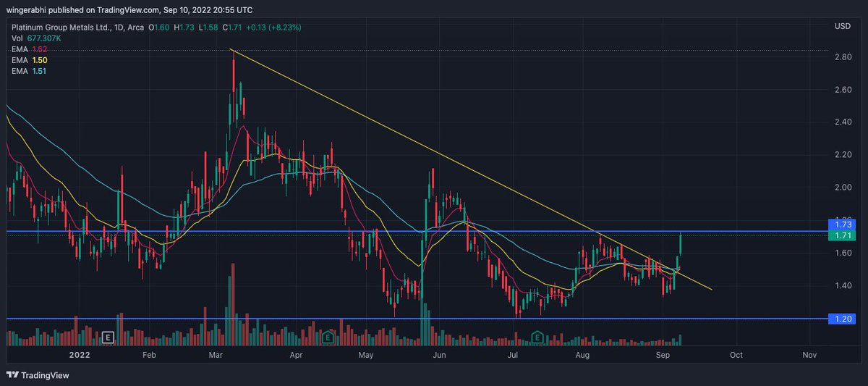The image size is (868, 386).
Task: Click the latest green candle touching 1.73
Action: pos(681,243)
